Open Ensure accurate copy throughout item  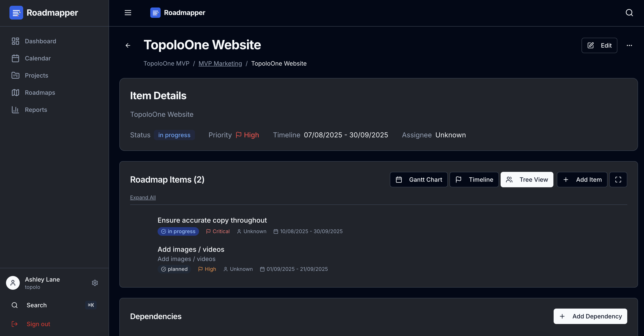212,220
